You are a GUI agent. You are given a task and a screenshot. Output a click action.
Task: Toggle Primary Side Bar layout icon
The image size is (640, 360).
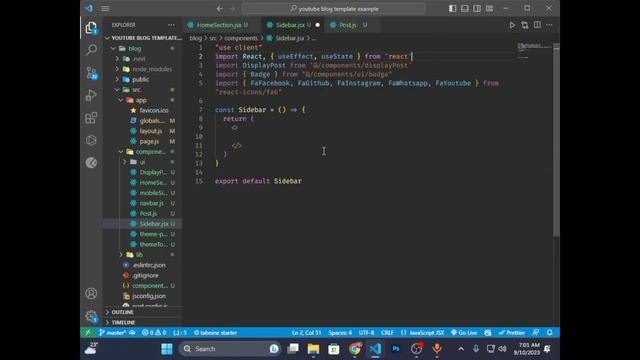click(452, 9)
